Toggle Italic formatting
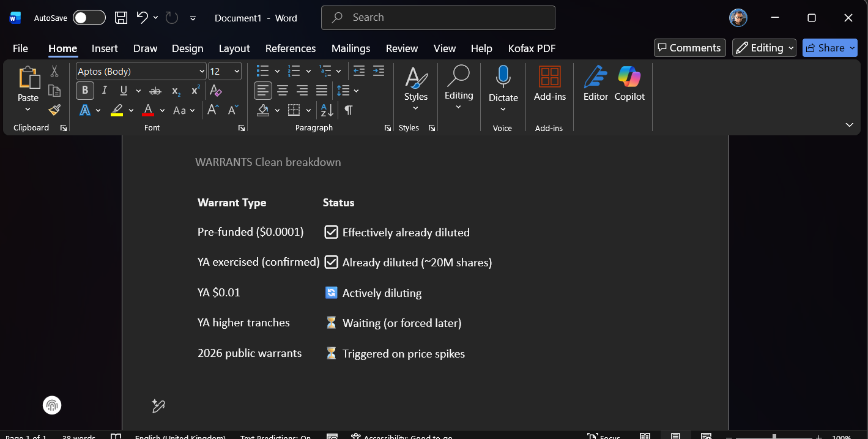 pos(104,91)
